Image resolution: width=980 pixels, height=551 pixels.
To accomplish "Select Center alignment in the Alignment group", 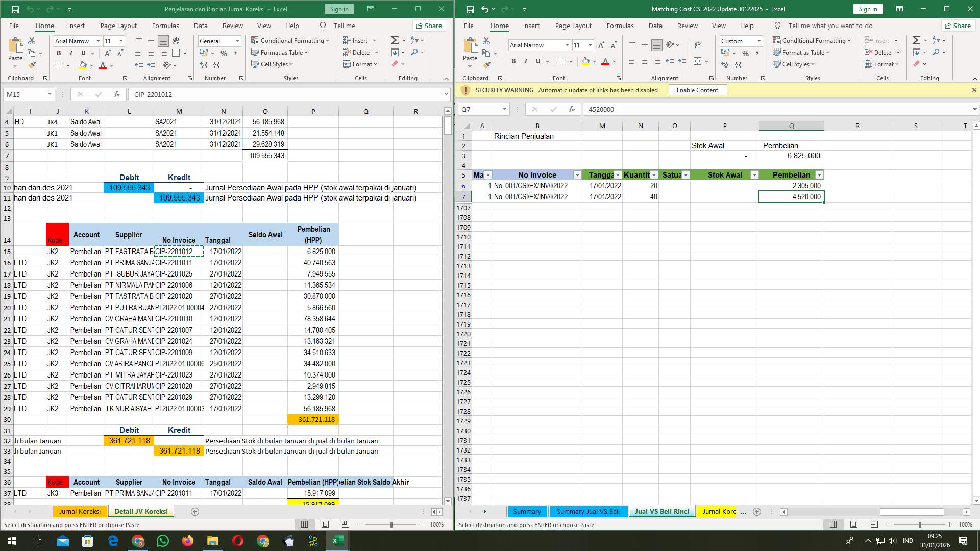I will point(151,53).
